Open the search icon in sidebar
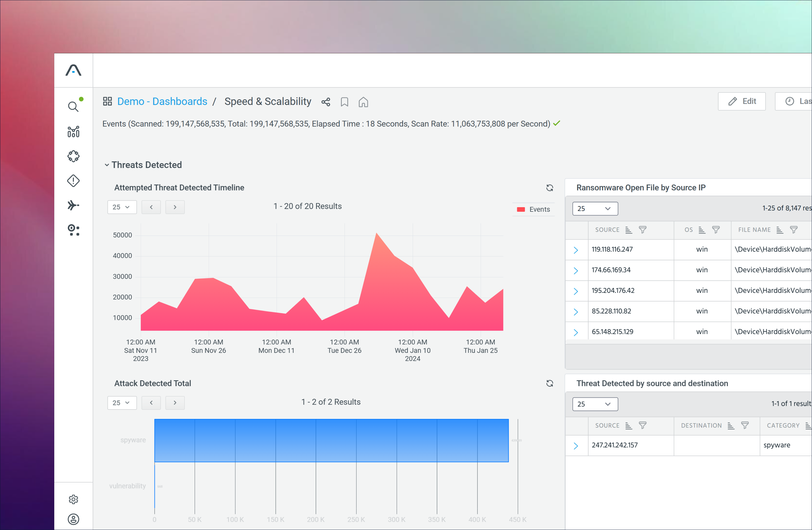Viewport: 812px width, 530px height. coord(73,107)
